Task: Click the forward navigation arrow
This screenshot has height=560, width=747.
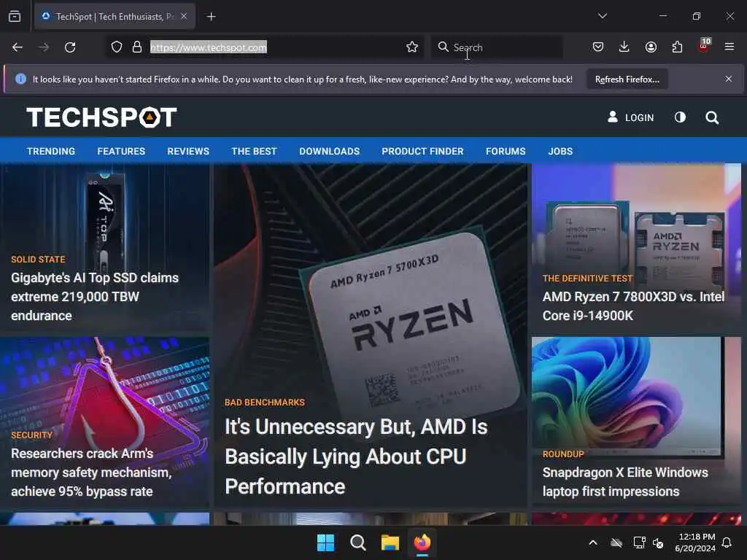Action: coord(43,47)
